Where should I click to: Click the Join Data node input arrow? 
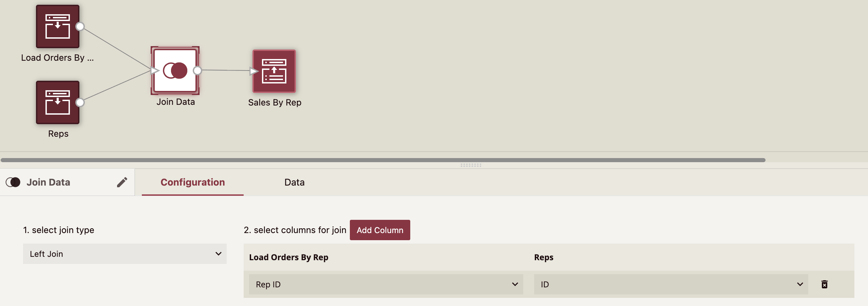click(155, 71)
